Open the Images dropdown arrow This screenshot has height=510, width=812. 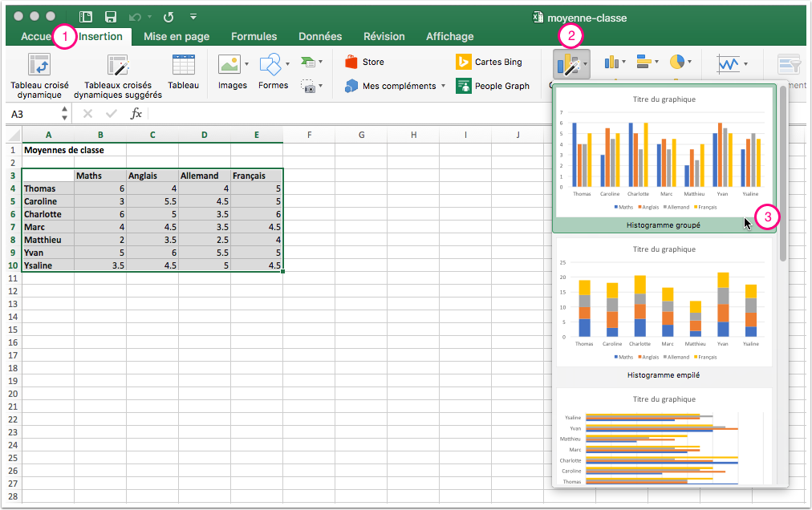(246, 64)
